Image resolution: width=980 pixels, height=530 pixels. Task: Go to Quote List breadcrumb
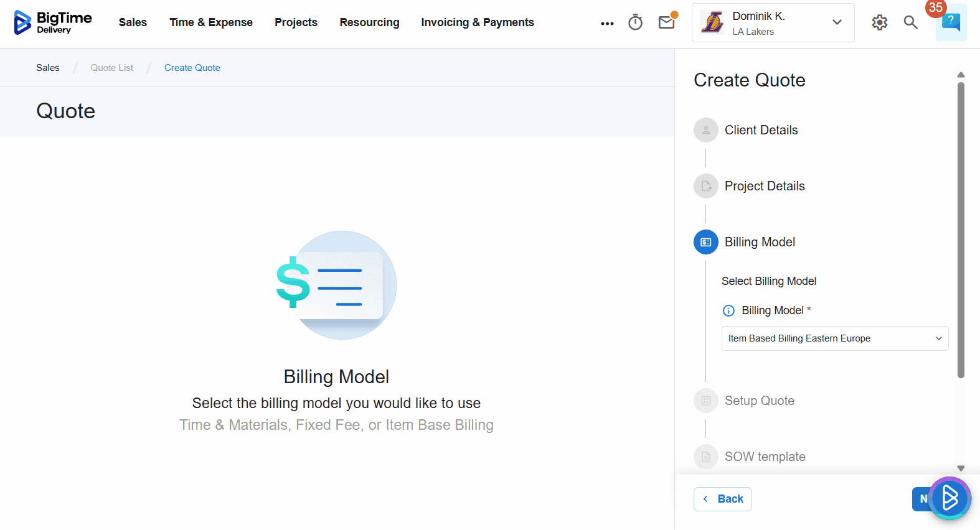pos(112,68)
